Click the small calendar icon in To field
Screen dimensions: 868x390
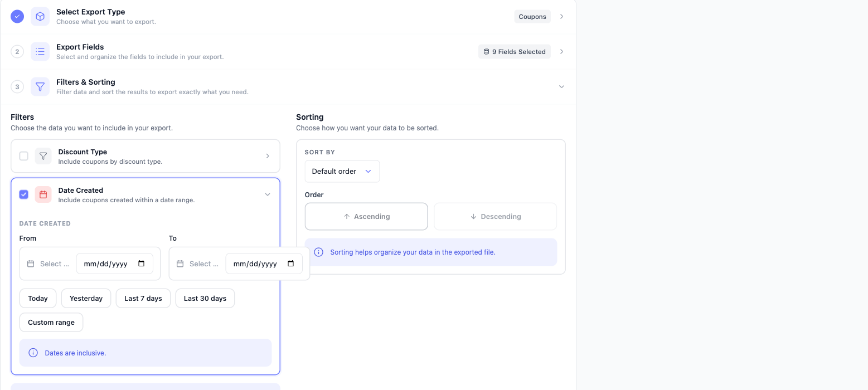click(x=180, y=264)
